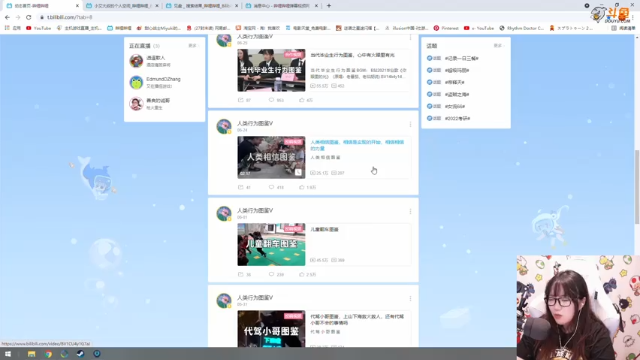This screenshot has width=640, height=360.
Task: Open the third topic in the list
Action: (x=454, y=82)
